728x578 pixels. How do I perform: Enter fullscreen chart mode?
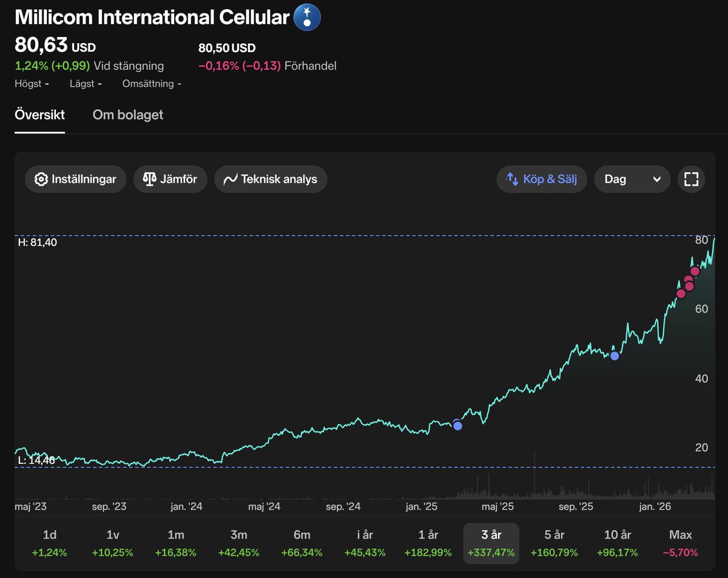coord(692,179)
